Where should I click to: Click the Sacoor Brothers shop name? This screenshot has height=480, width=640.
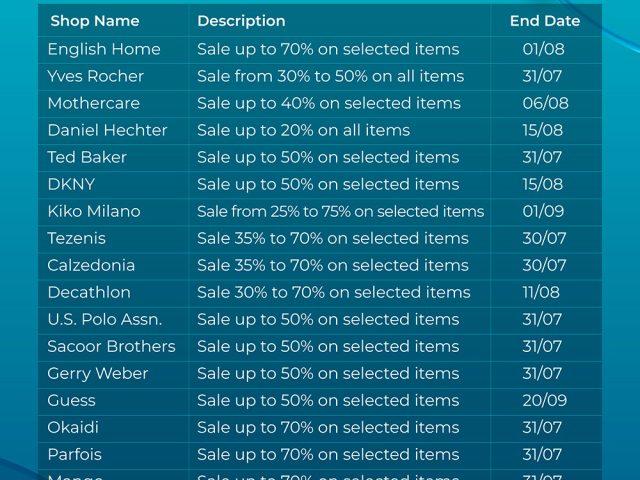point(111,347)
